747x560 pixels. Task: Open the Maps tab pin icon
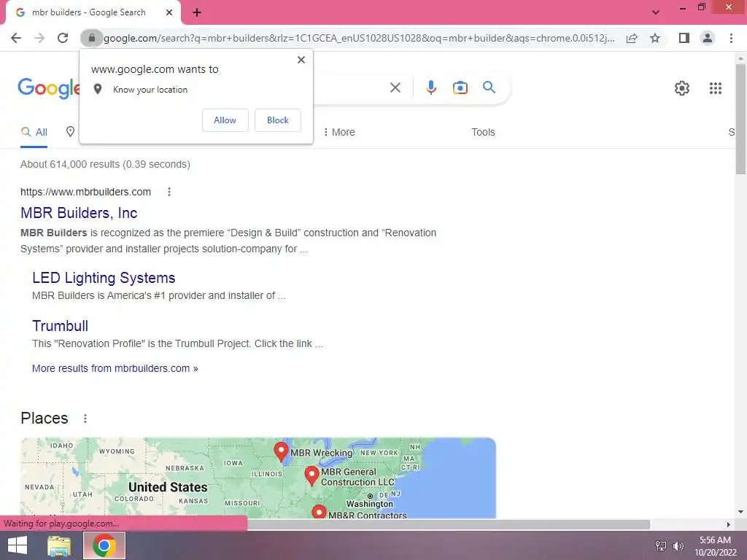[x=70, y=132]
